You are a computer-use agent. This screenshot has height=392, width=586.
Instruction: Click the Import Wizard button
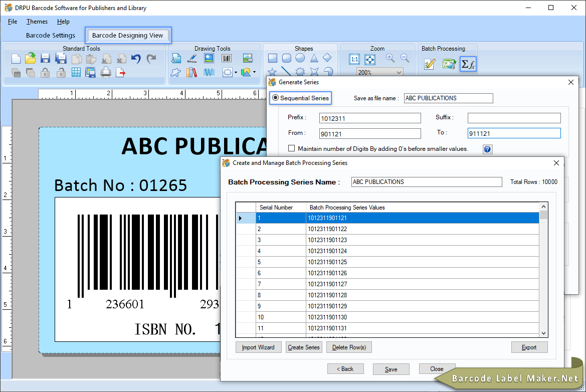pos(258,347)
